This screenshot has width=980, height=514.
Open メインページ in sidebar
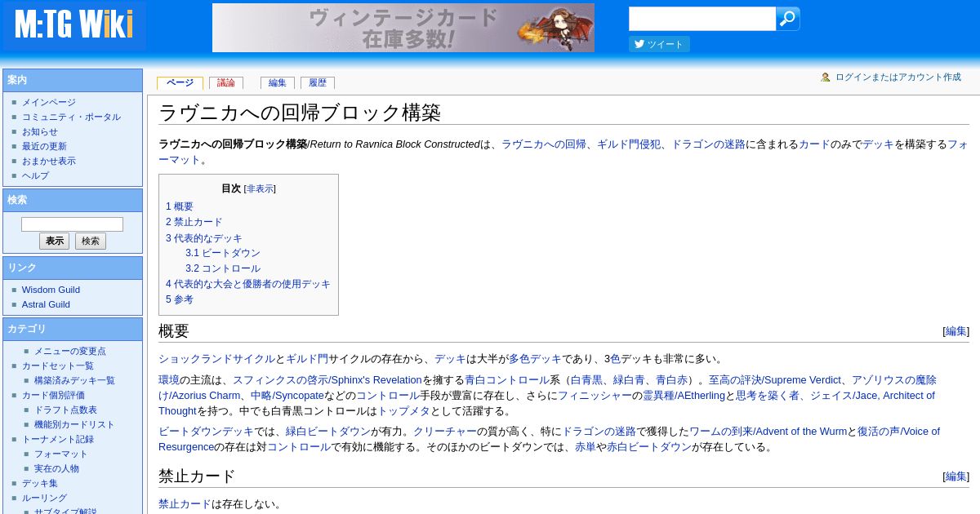click(49, 103)
